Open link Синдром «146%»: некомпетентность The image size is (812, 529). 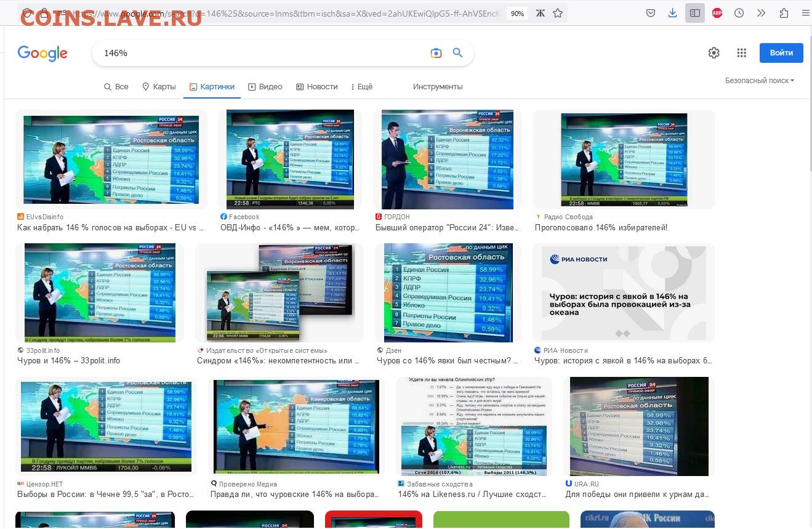tap(279, 361)
